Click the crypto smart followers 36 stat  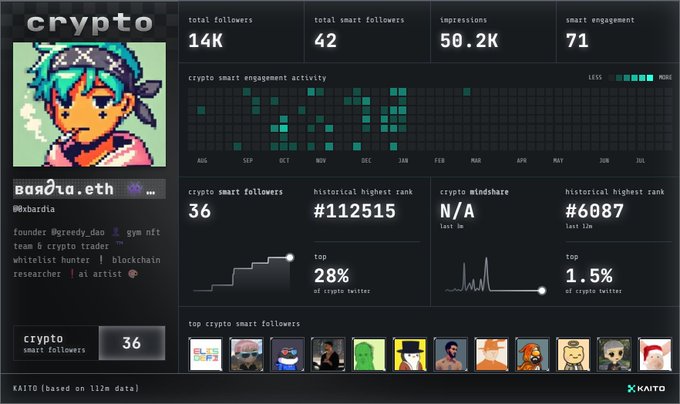click(199, 211)
